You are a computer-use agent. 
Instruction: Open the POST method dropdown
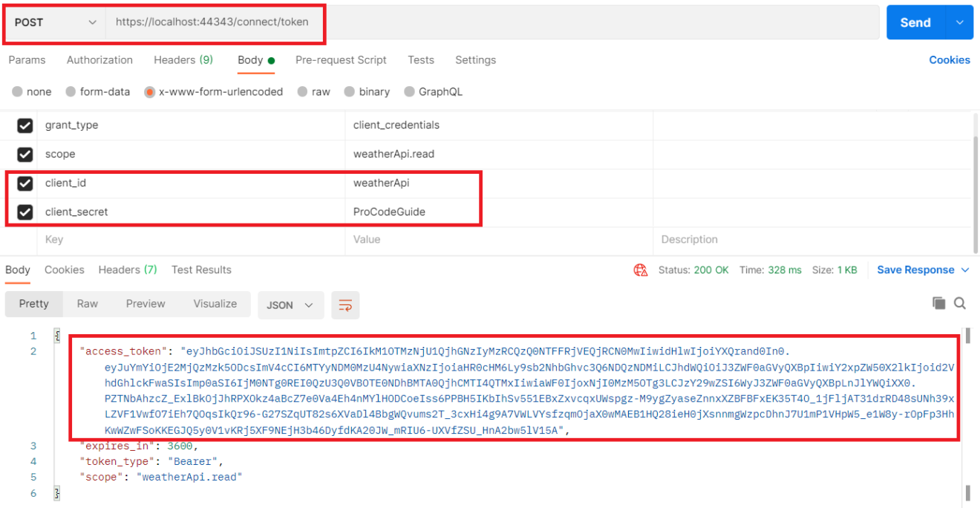click(x=56, y=22)
